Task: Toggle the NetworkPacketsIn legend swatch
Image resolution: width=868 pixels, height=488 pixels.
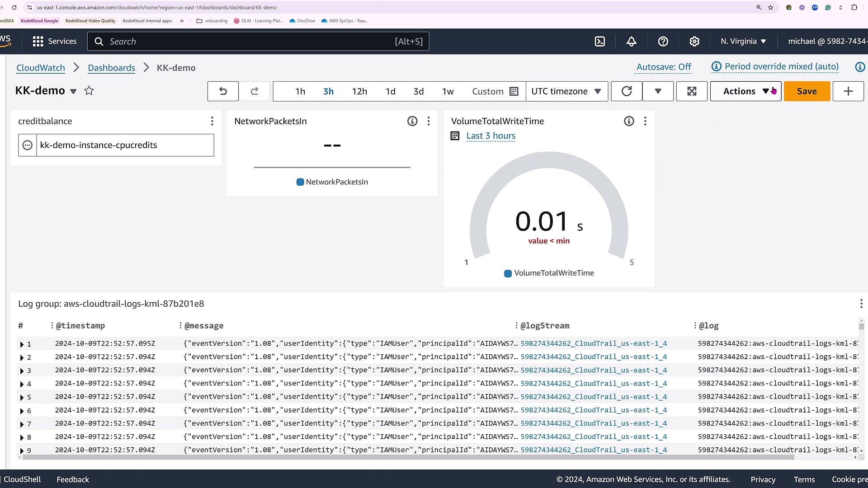Action: click(x=300, y=182)
